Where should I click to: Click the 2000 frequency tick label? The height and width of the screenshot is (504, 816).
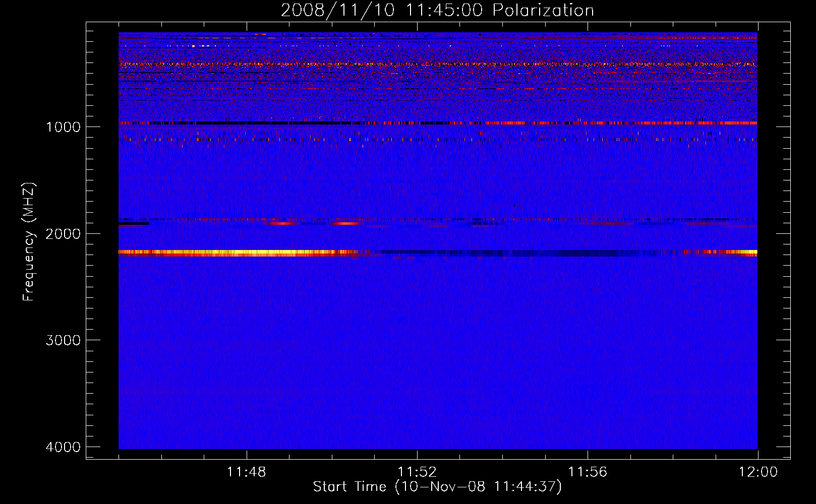click(63, 233)
